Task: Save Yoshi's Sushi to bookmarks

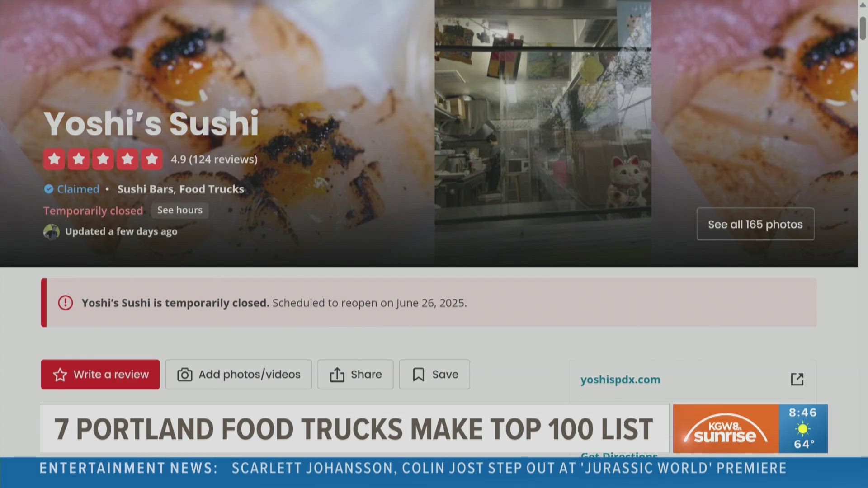Action: (x=434, y=375)
